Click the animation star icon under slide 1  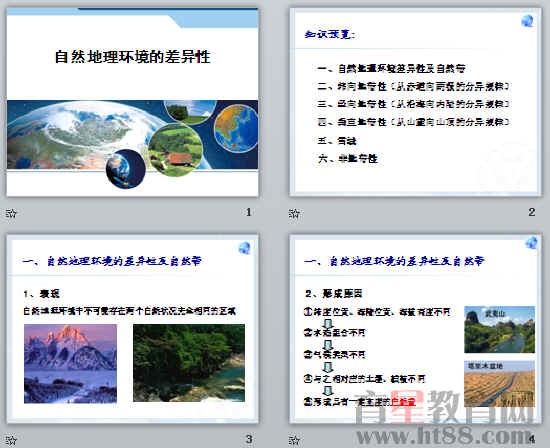(x=11, y=213)
